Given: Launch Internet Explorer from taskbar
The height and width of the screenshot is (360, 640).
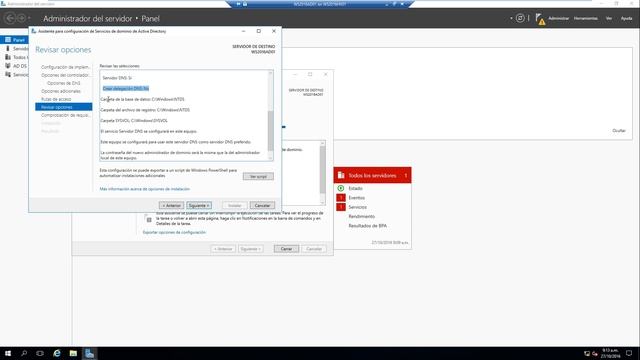Looking at the screenshot, I should [x=57, y=353].
